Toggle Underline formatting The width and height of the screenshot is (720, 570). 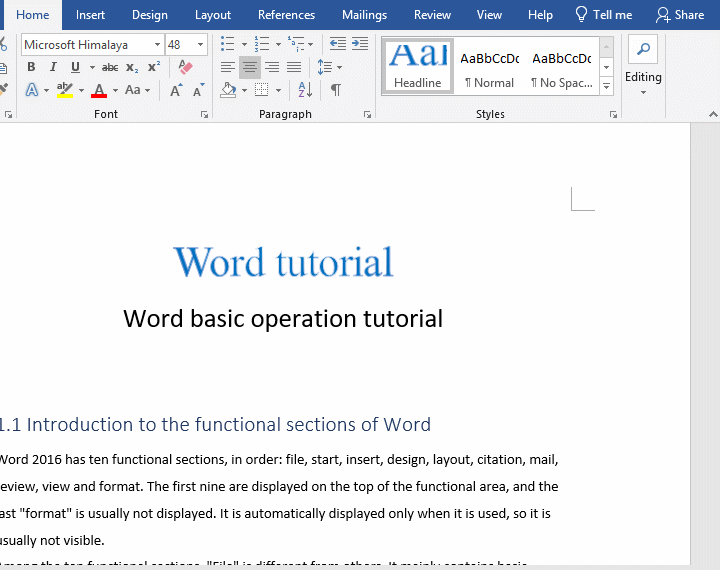click(x=75, y=67)
